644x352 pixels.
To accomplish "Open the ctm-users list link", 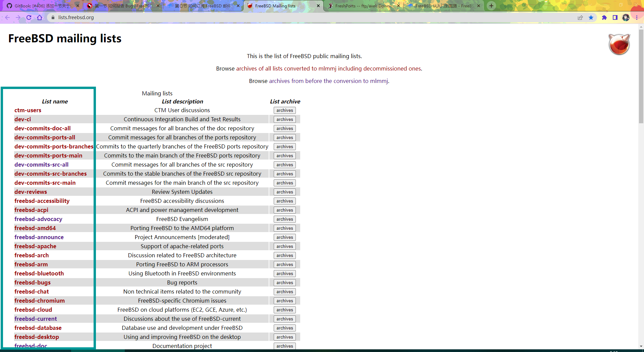I will pyautogui.click(x=28, y=110).
